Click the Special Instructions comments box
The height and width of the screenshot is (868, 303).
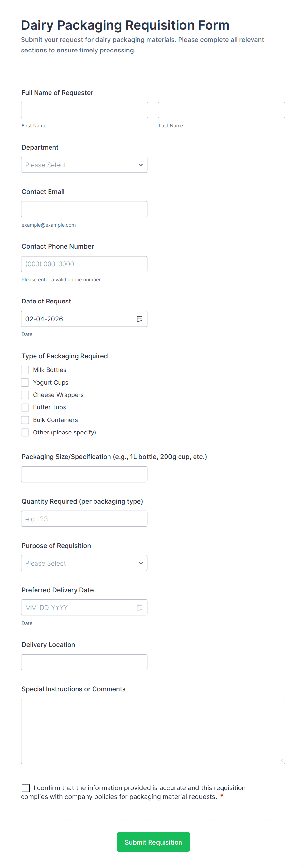pyautogui.click(x=153, y=731)
